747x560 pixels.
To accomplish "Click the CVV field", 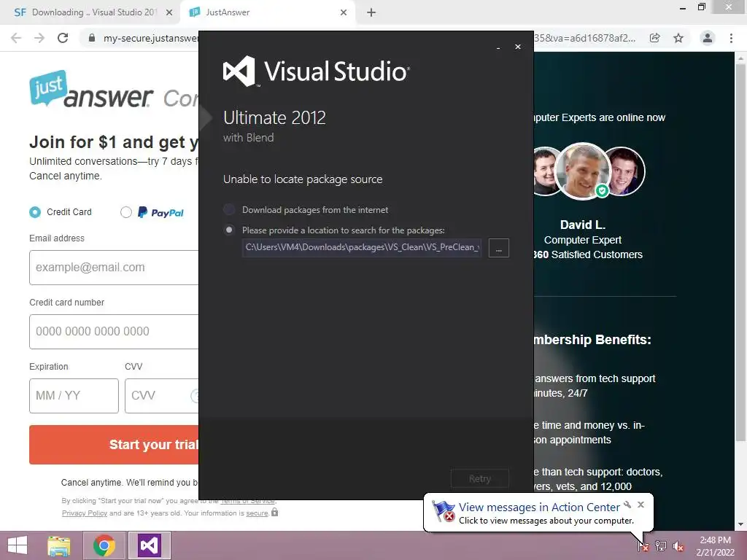I will (x=162, y=396).
